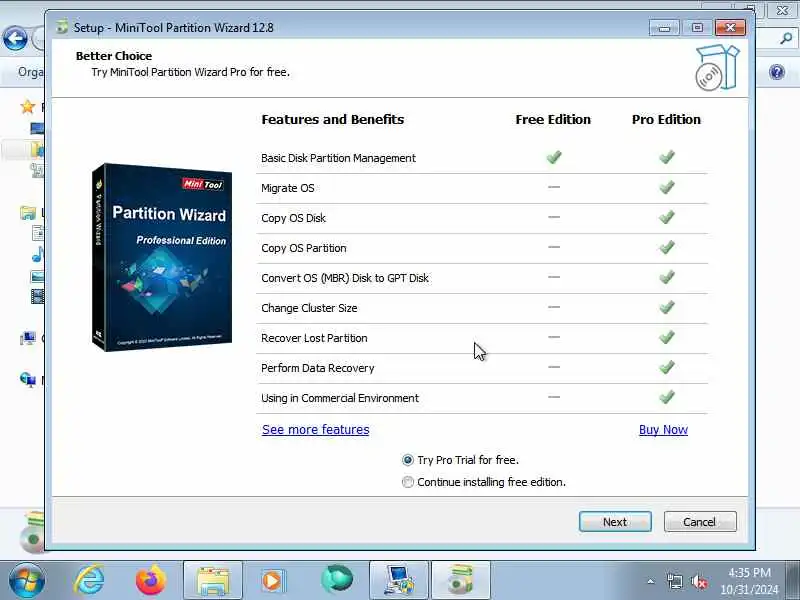The width and height of the screenshot is (800, 600).
Task: Choose Continue installing free edition option
Action: pyautogui.click(x=484, y=482)
